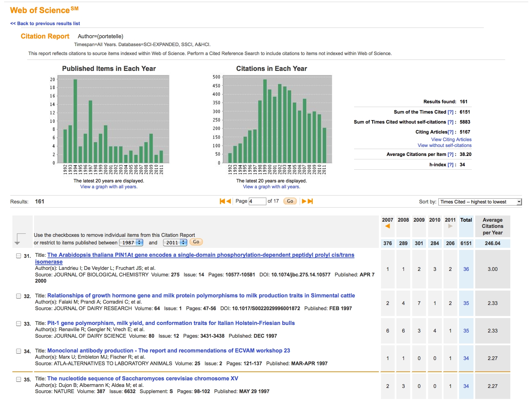Open View Citing Articles link
The image size is (532, 400).
(451, 139)
